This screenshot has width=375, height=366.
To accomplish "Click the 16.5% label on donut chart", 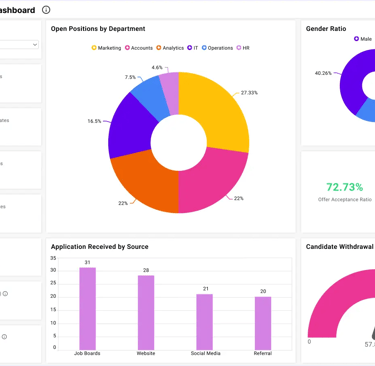I will click(x=94, y=121).
